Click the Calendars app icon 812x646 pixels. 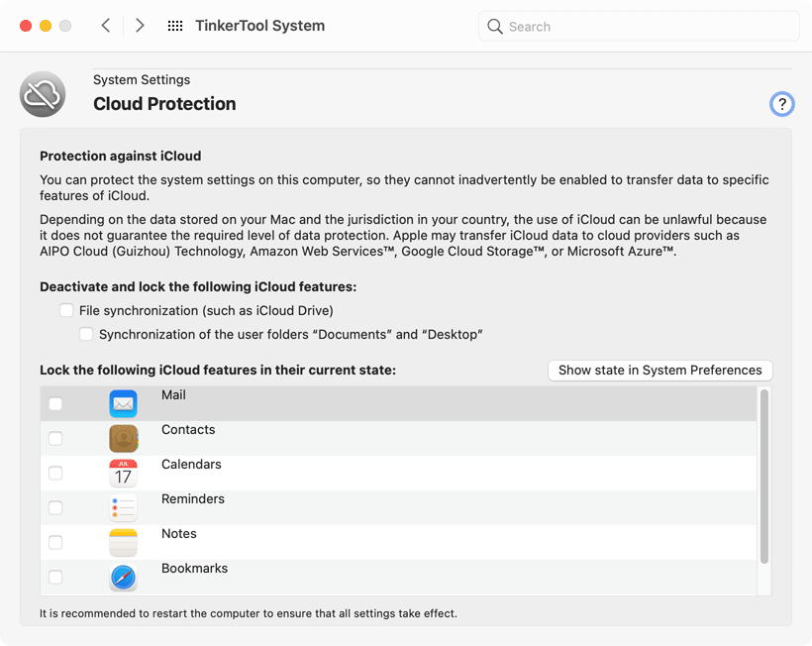pos(123,473)
